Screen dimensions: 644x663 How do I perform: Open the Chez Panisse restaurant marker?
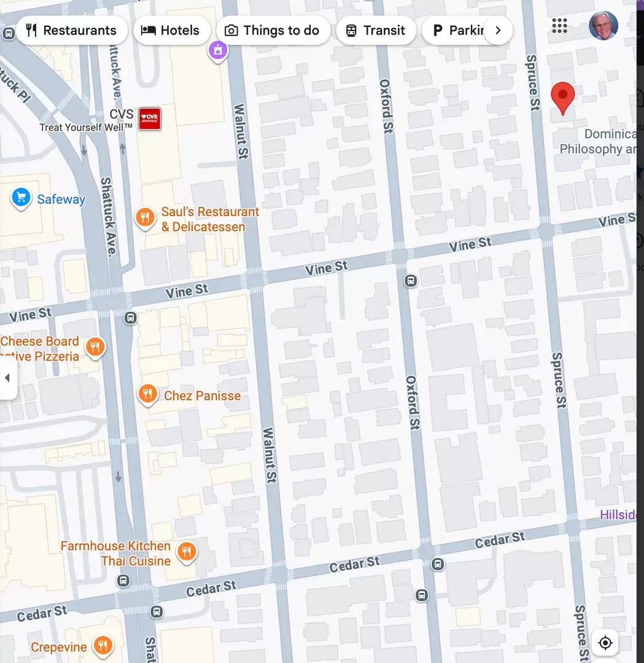(147, 395)
